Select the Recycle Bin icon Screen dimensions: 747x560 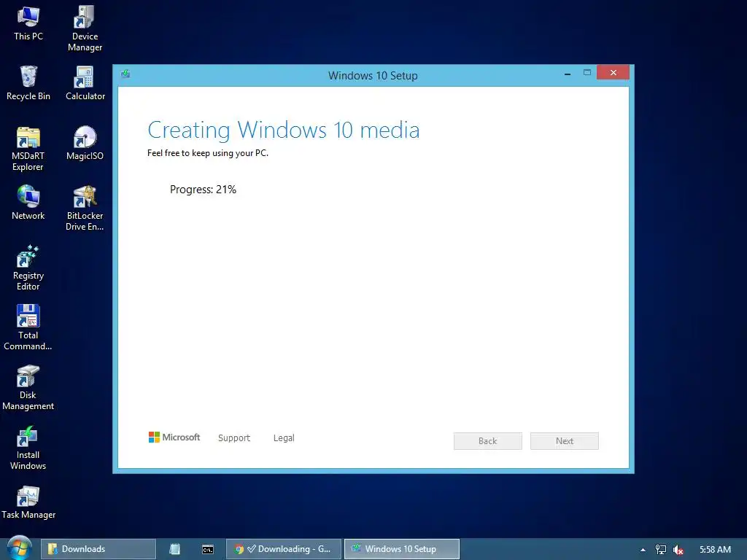28,83
